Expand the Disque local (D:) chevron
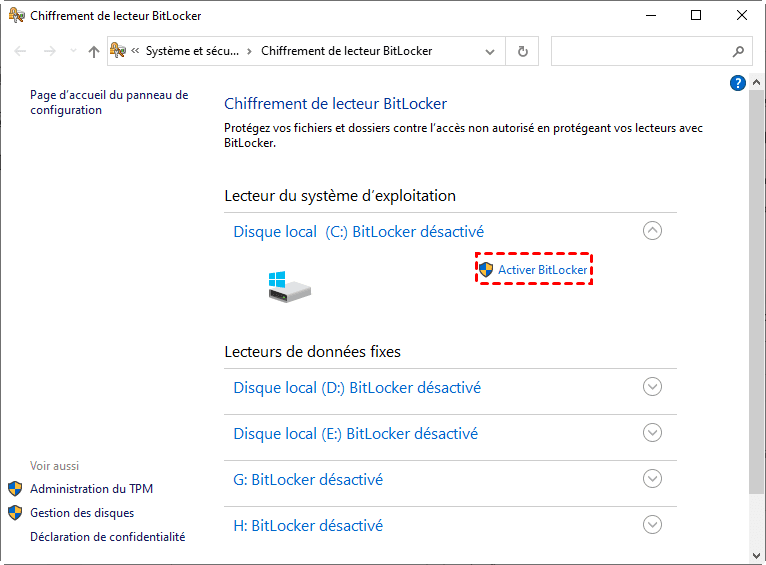766x565 pixels. (x=652, y=387)
